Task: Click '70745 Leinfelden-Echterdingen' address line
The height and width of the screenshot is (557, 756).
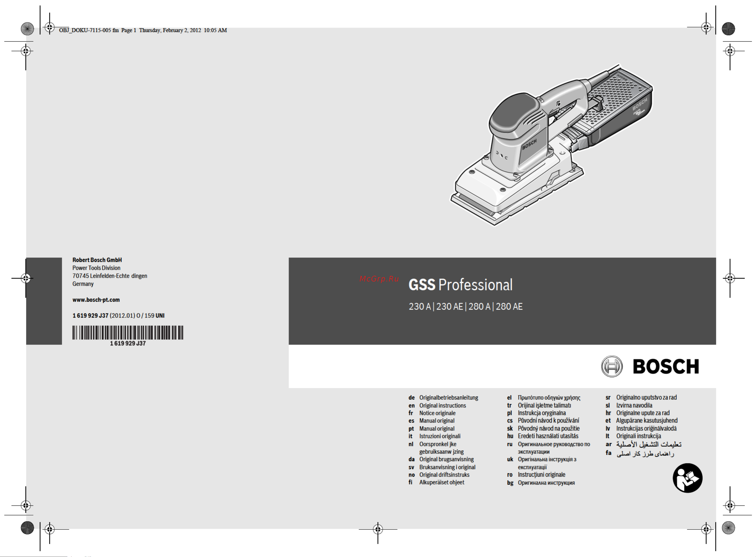Action: point(110,276)
